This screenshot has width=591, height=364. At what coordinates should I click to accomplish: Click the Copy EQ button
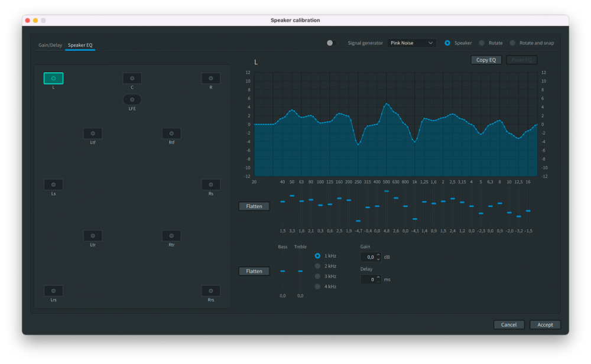click(x=486, y=60)
